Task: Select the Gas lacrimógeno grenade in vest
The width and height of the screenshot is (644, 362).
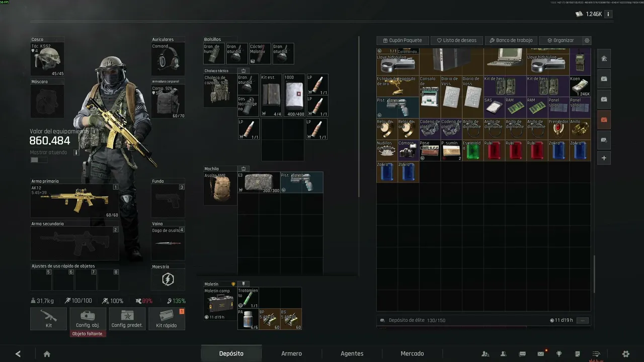Action: click(x=248, y=106)
